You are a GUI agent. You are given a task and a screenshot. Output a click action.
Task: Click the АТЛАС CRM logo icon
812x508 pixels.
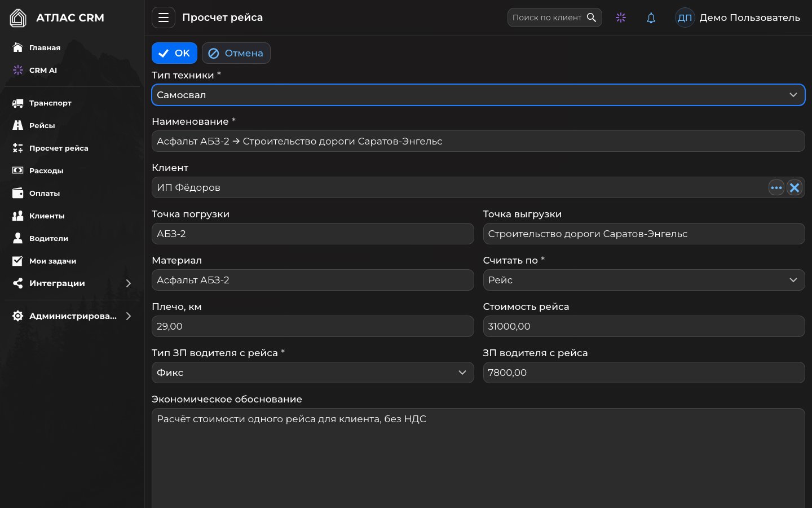click(18, 18)
